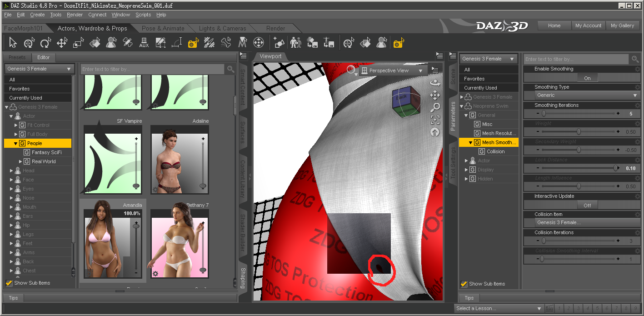
Task: Select the Translate four-arrow tool
Action: (62, 43)
